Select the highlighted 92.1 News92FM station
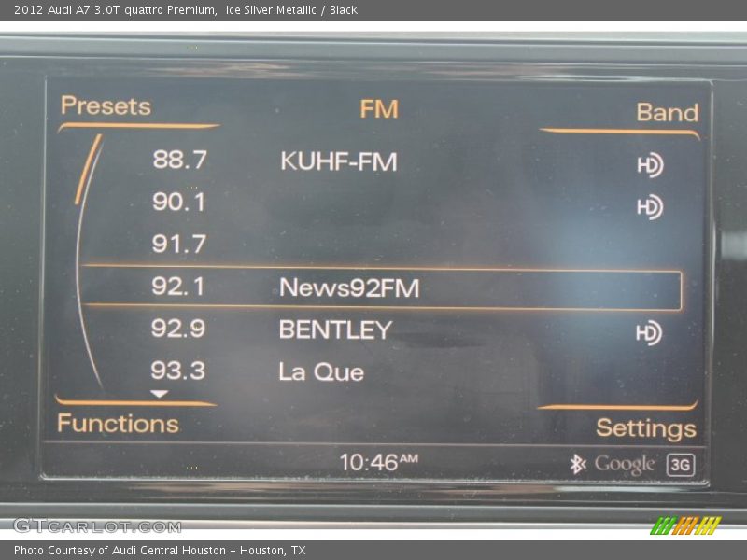Screen dimensions: 747x560 (382, 287)
